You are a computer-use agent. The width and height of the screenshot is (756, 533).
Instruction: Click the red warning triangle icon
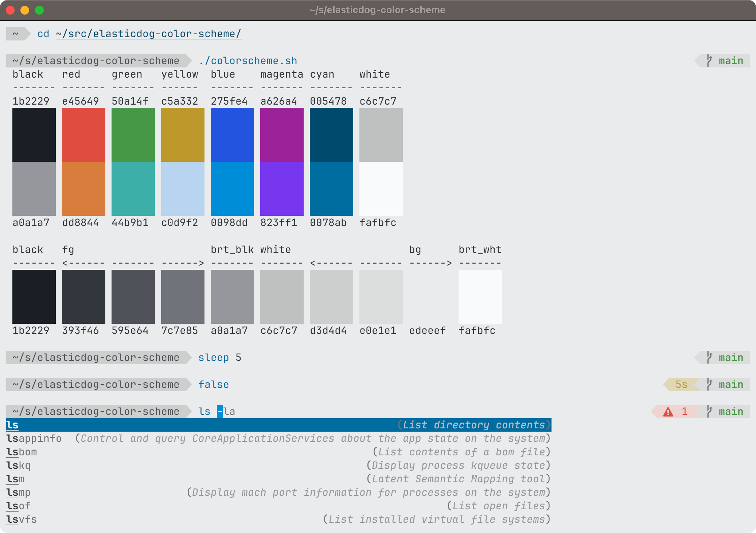click(x=668, y=412)
